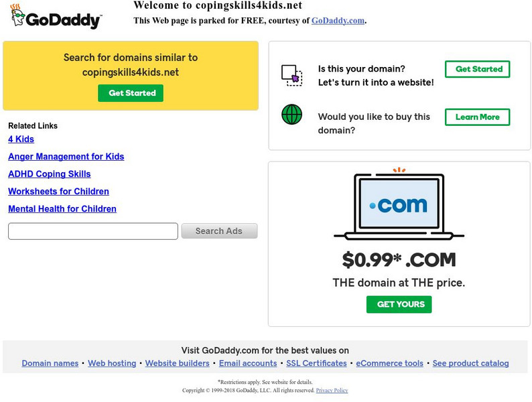The width and height of the screenshot is (532, 402).
Task: Click the domain cursor selection icon
Action: click(x=291, y=74)
